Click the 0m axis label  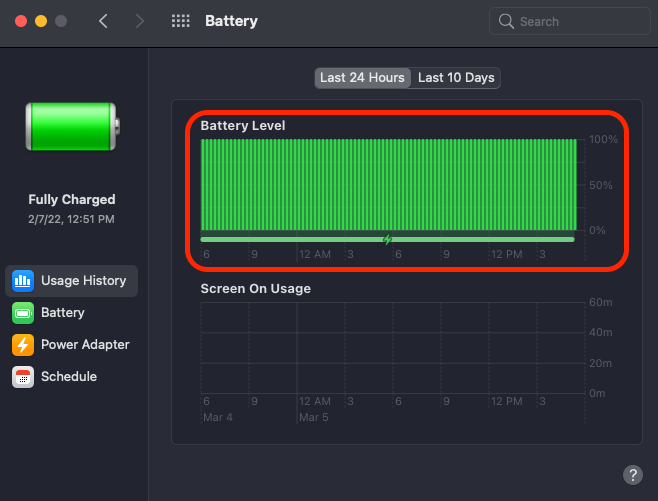(x=597, y=393)
